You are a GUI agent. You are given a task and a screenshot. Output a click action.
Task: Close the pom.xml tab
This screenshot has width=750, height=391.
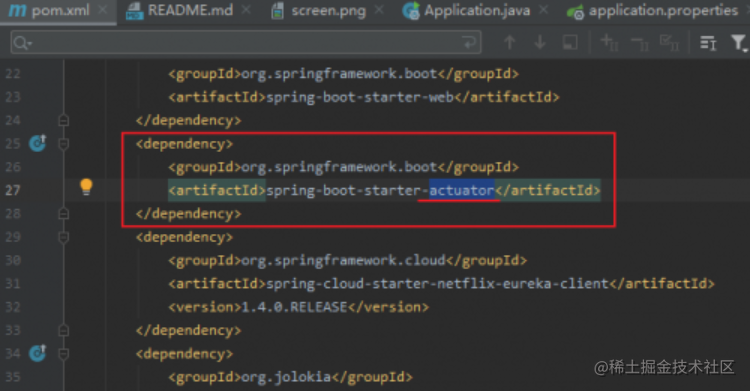[x=102, y=10]
